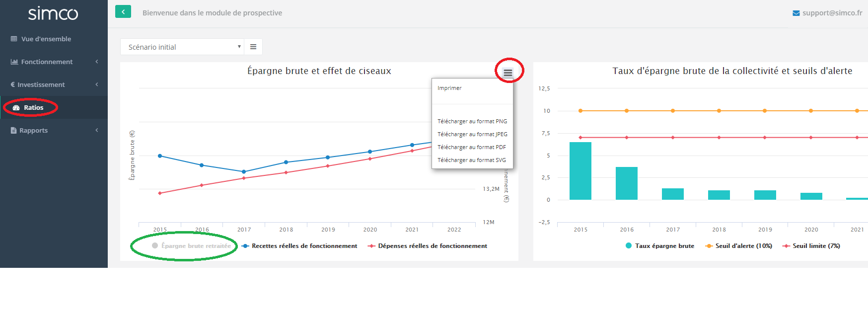The image size is (868, 322).
Task: Click the Rapports document icon
Action: point(13,131)
